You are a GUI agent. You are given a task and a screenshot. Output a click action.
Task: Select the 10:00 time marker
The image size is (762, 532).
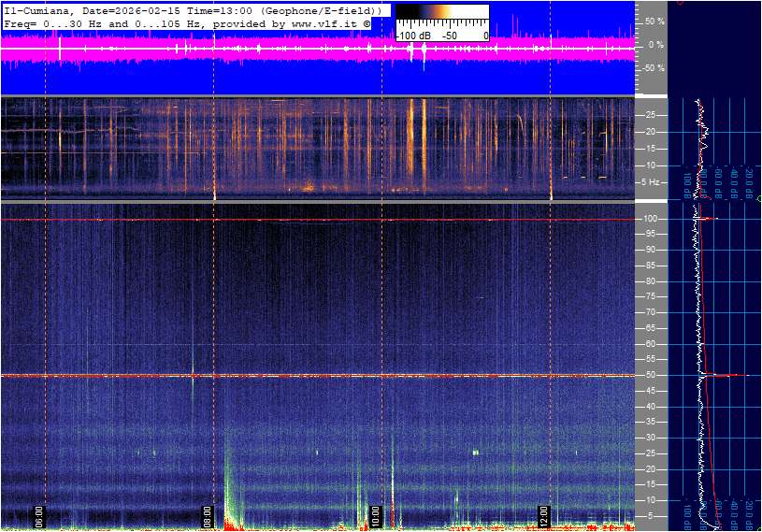click(375, 513)
